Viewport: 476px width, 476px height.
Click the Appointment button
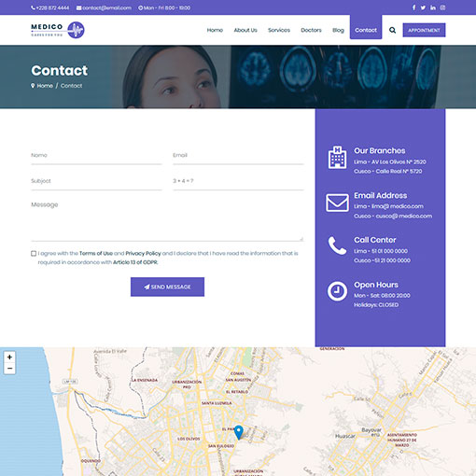click(x=424, y=30)
